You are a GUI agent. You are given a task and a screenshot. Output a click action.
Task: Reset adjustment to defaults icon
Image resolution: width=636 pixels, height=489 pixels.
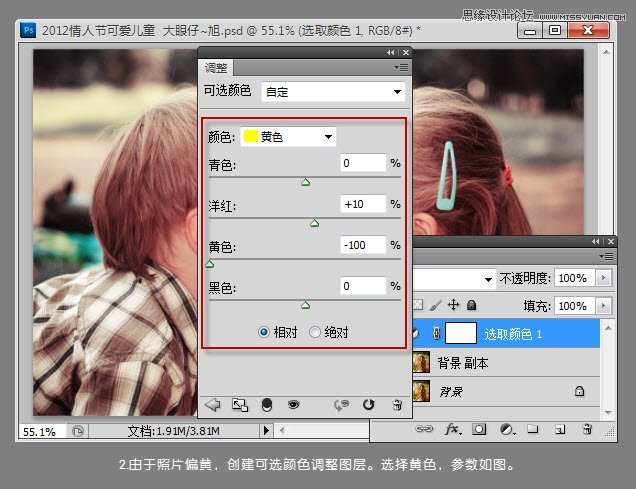coord(368,405)
